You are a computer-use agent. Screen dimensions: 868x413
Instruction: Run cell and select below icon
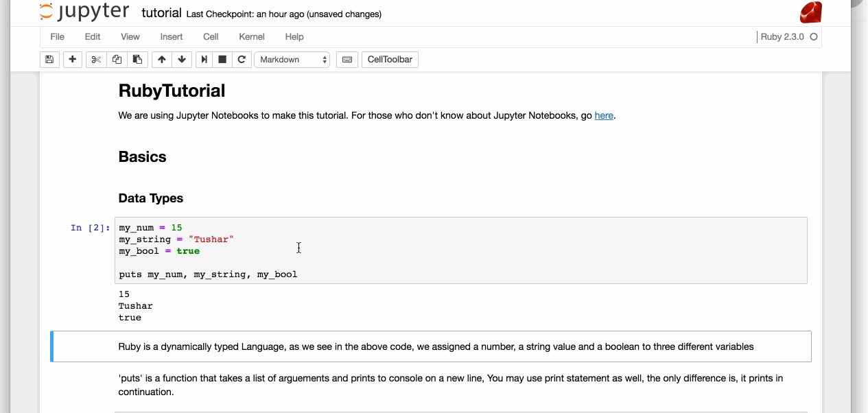pyautogui.click(x=204, y=60)
